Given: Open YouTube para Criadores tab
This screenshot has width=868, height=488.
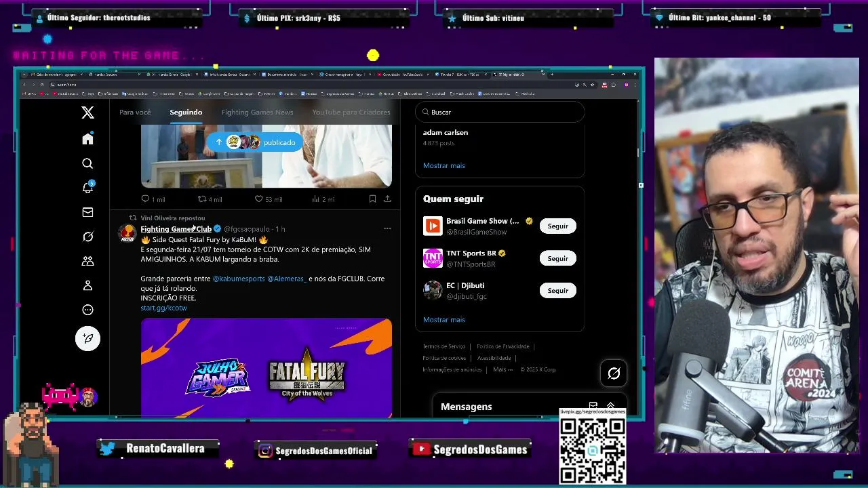Looking at the screenshot, I should (x=351, y=112).
